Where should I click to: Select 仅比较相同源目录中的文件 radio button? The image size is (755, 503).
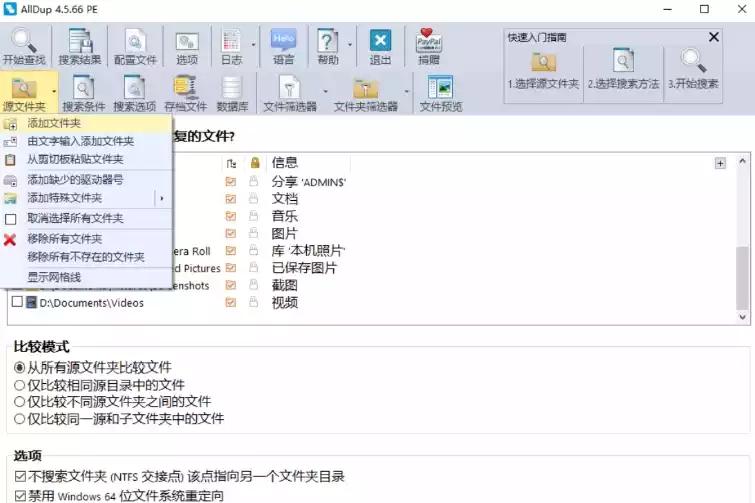19,385
